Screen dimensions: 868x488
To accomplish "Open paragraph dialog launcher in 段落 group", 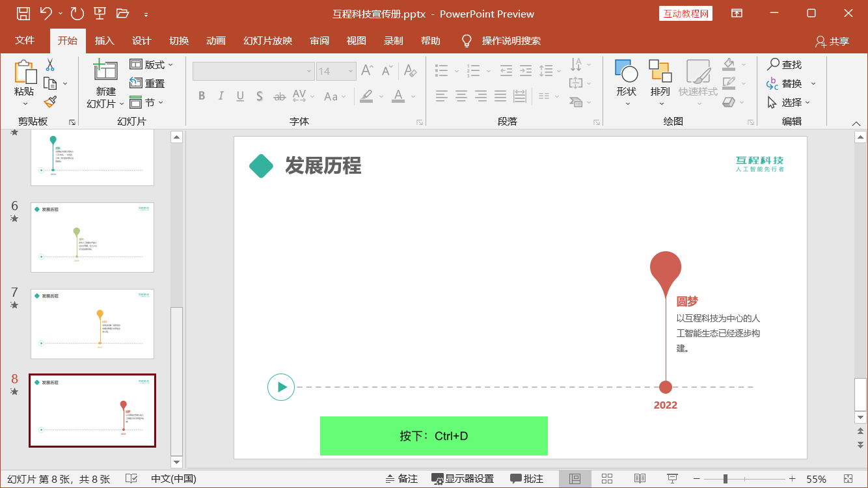I will [x=597, y=122].
